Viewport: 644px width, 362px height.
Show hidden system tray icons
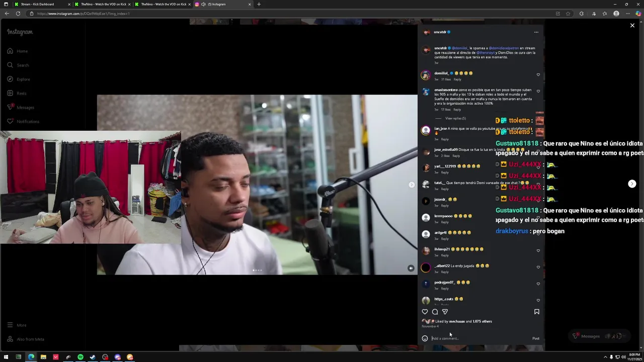[x=605, y=357]
